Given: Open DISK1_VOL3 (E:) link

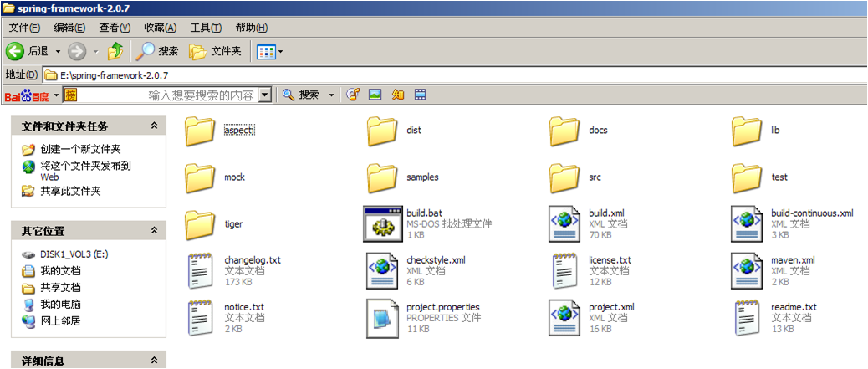Looking at the screenshot, I should click(x=74, y=254).
